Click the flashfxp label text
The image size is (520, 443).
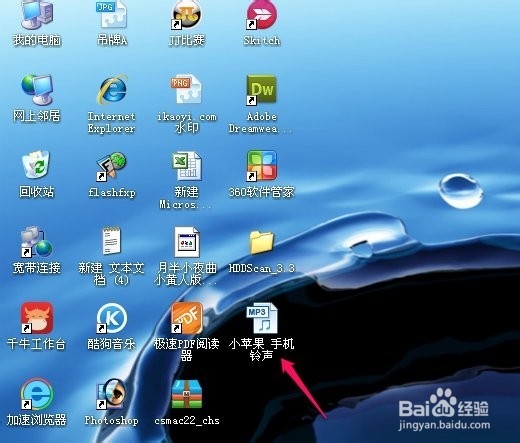(112, 192)
